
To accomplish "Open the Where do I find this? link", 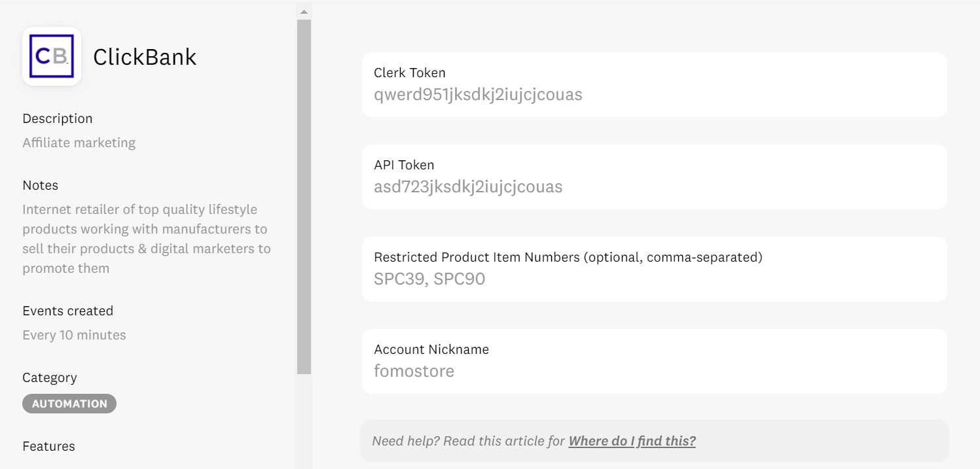I will pyautogui.click(x=632, y=441).
